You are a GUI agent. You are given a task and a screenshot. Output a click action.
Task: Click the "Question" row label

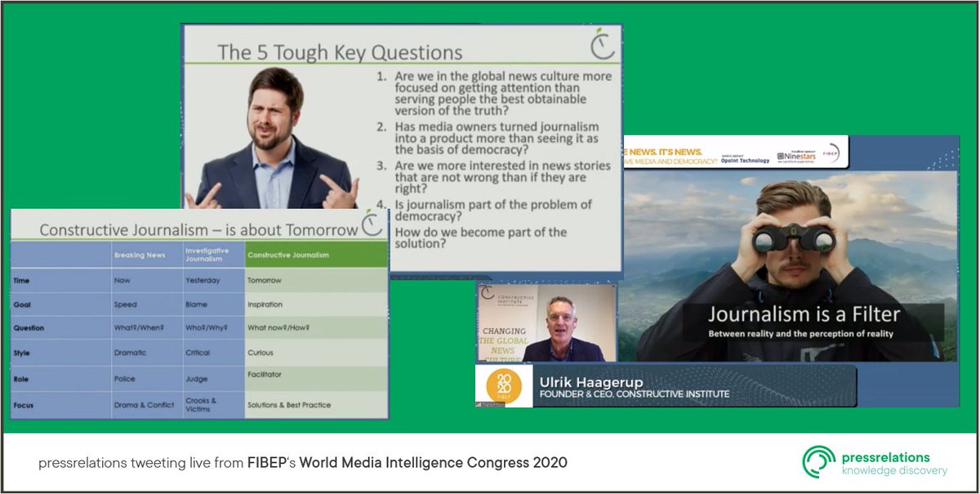point(29,328)
